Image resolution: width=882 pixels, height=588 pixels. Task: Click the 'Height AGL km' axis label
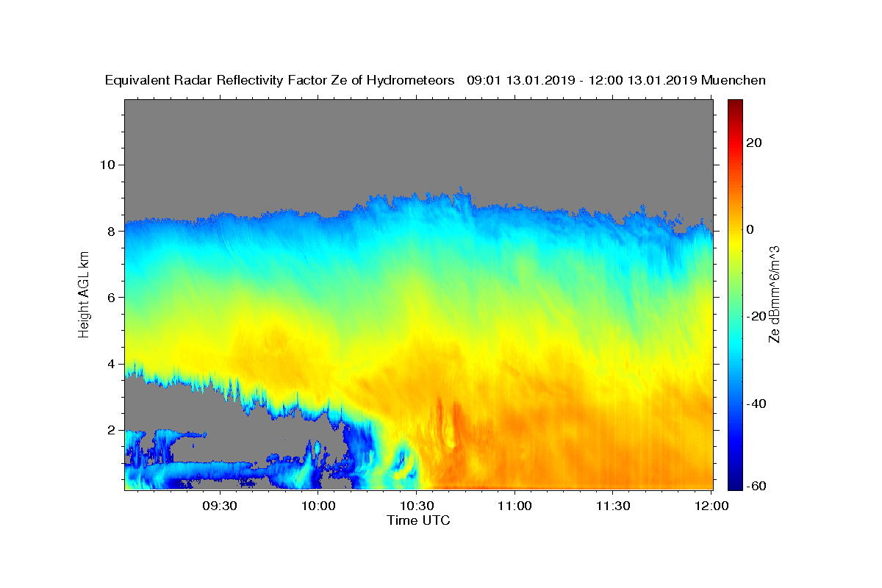click(x=85, y=294)
